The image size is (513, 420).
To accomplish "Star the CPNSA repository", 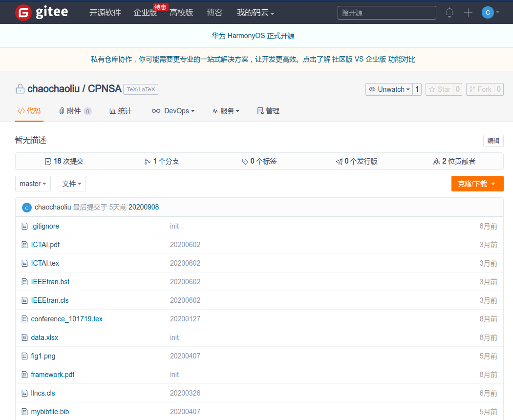I will tap(439, 89).
